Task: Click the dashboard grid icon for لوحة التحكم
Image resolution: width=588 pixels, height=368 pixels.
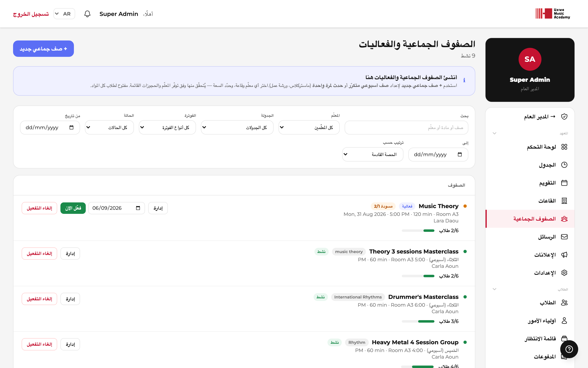Action: coord(564,147)
